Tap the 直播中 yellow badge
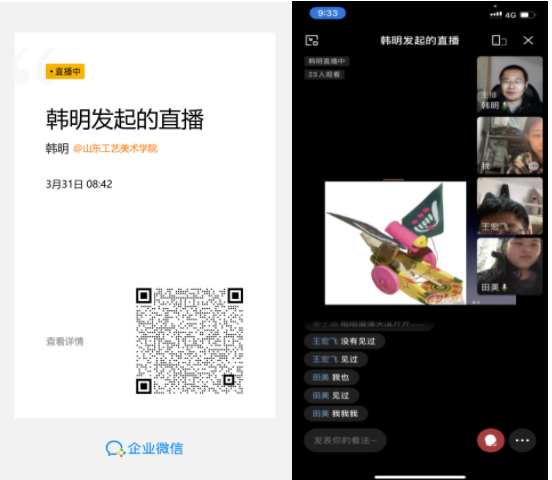552x480 pixels. 65,71
